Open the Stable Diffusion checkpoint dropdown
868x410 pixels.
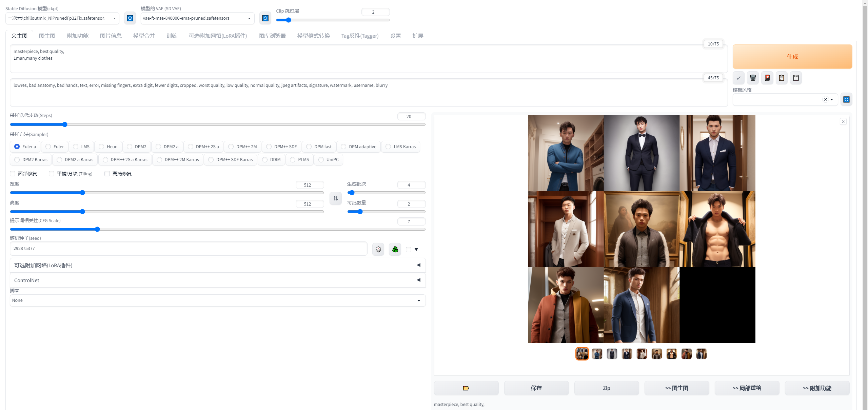pyautogui.click(x=62, y=18)
